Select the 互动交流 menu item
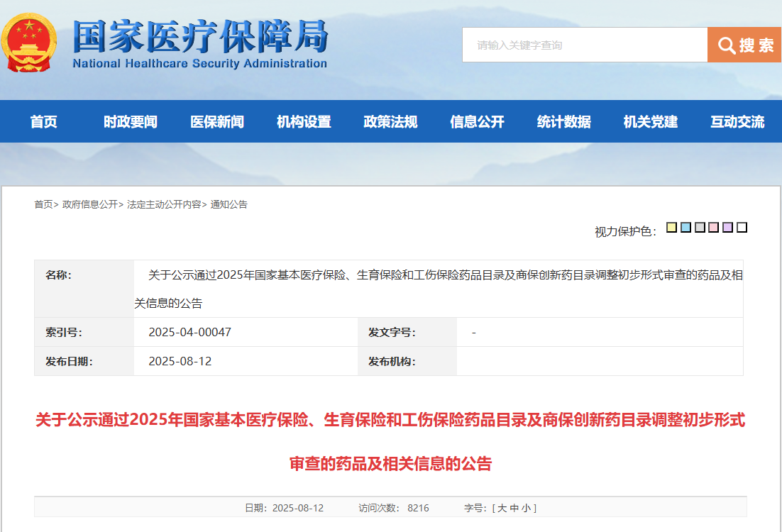 [737, 122]
